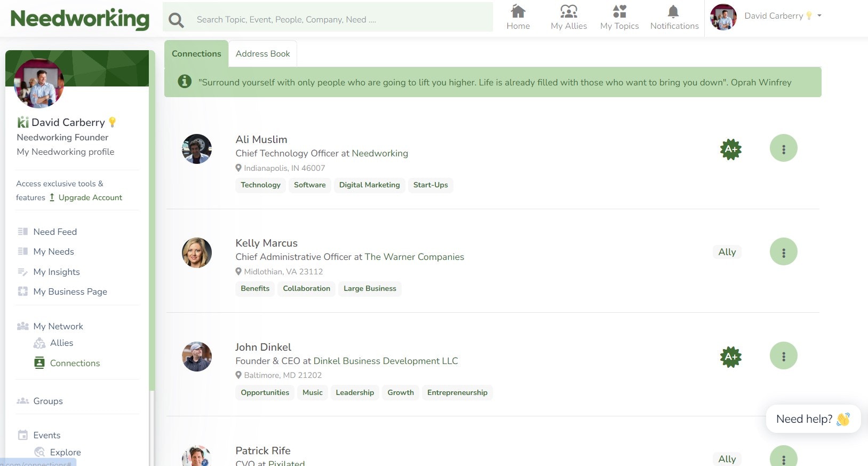Image resolution: width=868 pixels, height=466 pixels.
Task: Click the Benefits tag
Action: pyautogui.click(x=255, y=289)
